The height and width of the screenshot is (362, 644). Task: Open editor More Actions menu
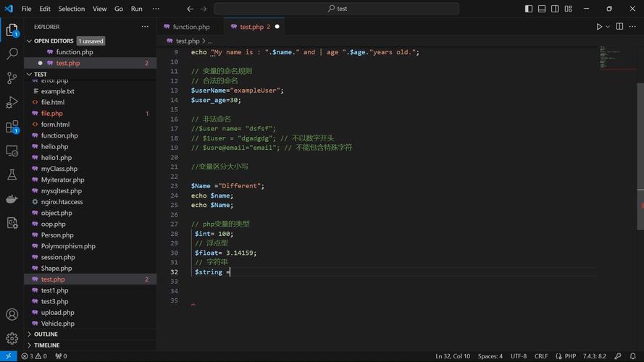(x=632, y=26)
